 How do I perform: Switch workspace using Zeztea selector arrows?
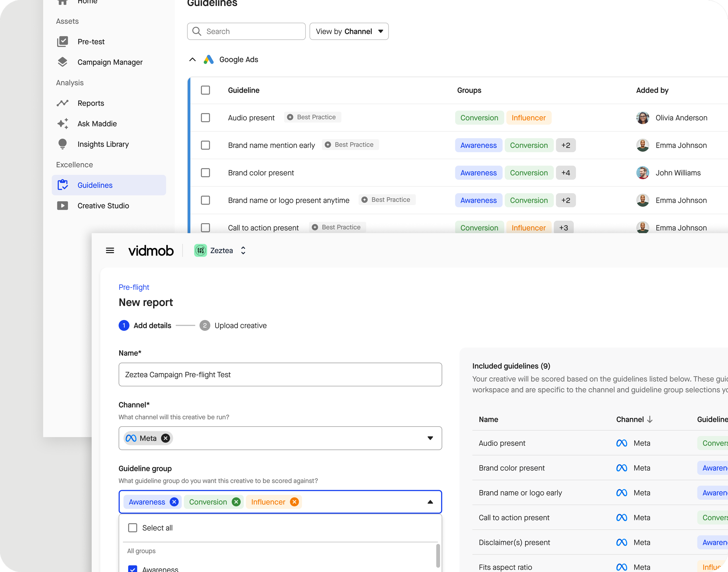click(x=243, y=251)
